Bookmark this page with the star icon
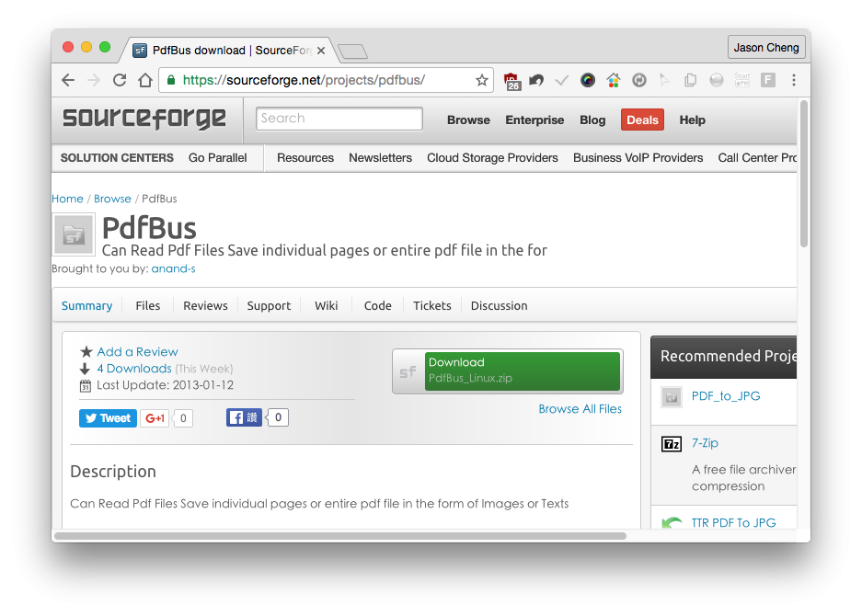This screenshot has height=616, width=862. (x=481, y=80)
